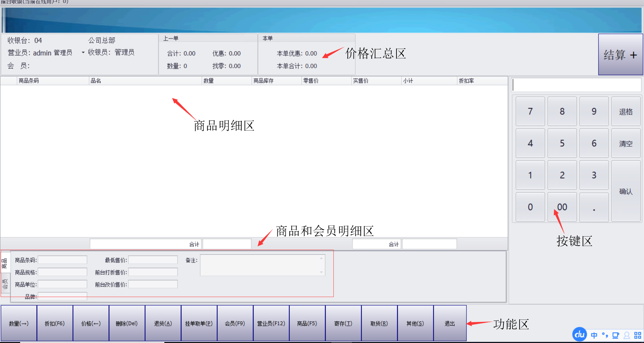Tap the keypad 00 button
This screenshot has height=343, width=644.
coord(562,207)
